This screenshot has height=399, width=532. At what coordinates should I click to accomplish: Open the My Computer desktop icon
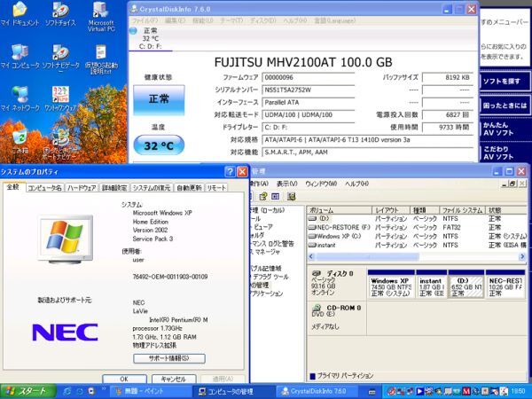(x=20, y=56)
